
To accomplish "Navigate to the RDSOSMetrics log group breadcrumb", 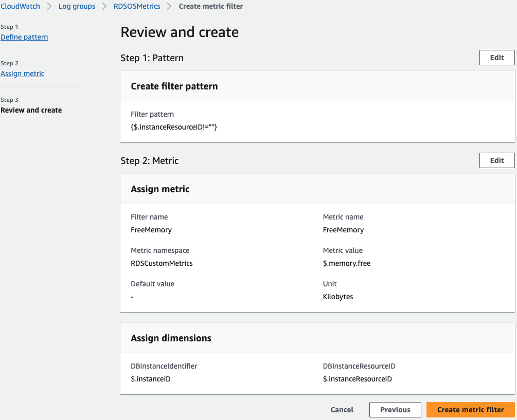I will pos(137,7).
